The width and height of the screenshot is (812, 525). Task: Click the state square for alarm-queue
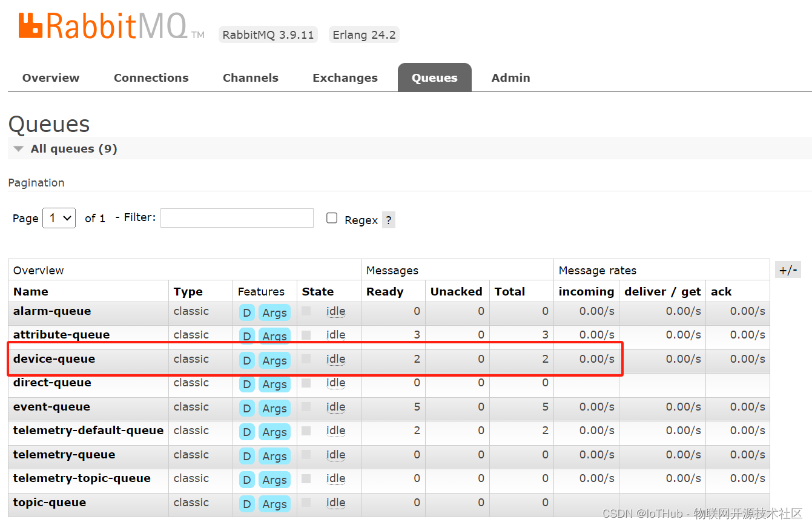point(306,311)
